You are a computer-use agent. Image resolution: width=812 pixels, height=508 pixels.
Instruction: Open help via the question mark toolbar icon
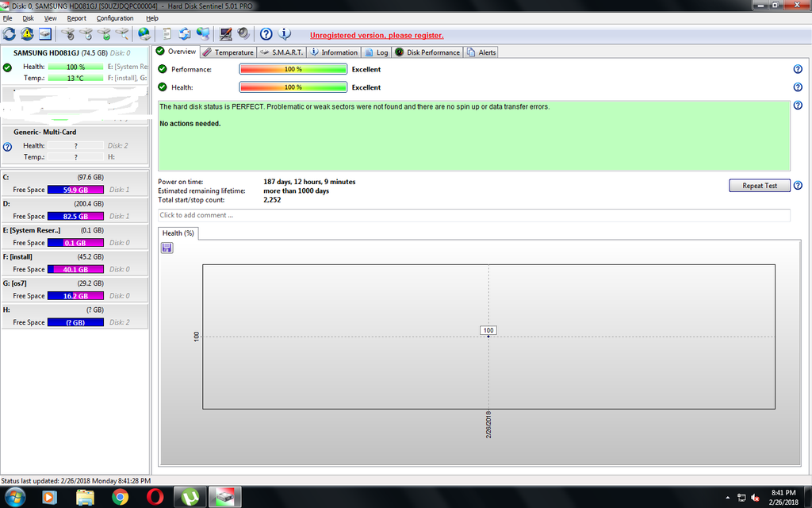[x=266, y=34]
